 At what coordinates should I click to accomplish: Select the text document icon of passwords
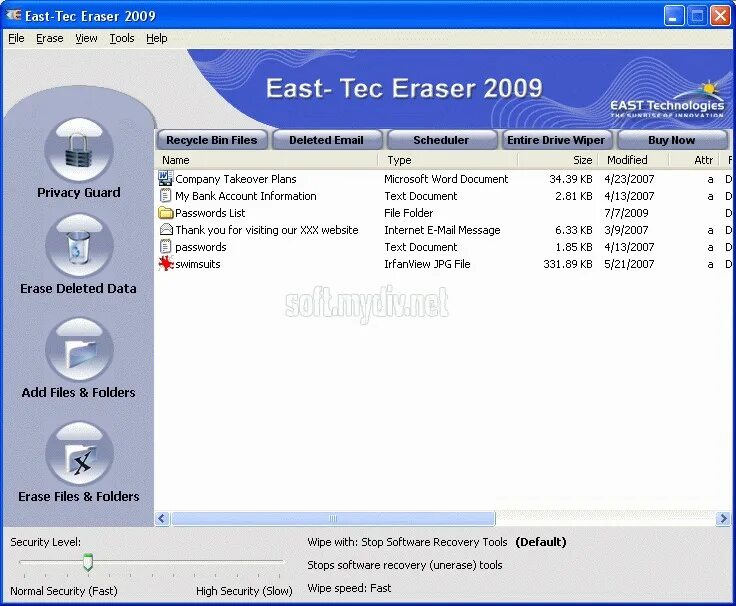[166, 246]
